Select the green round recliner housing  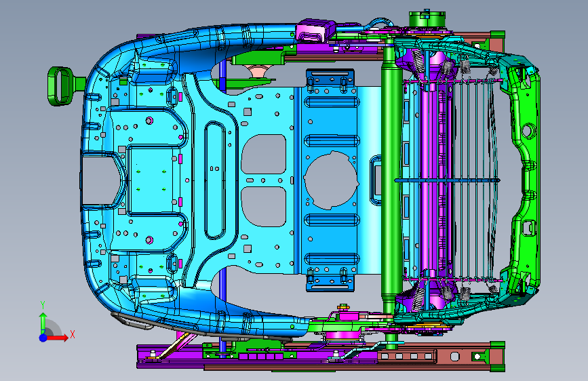[427, 19]
